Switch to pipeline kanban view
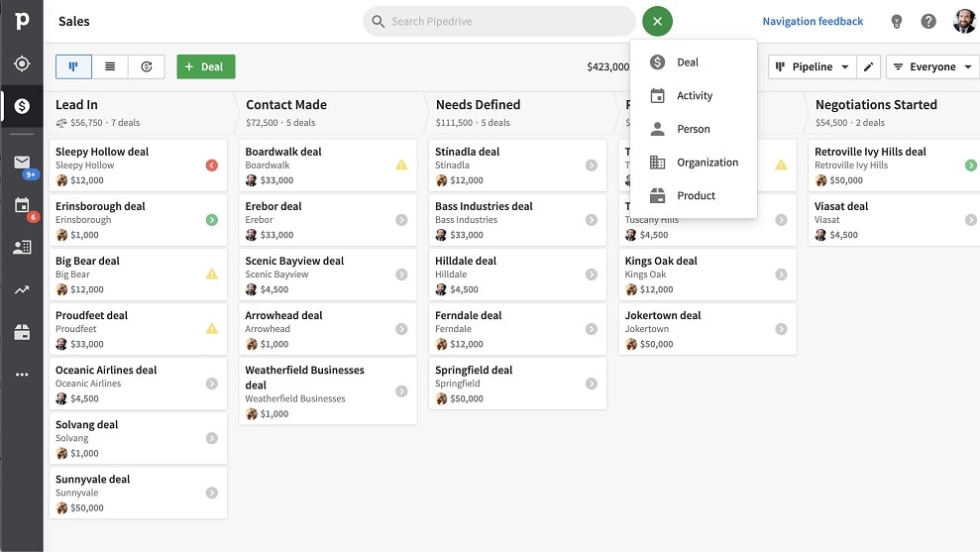 (x=73, y=66)
